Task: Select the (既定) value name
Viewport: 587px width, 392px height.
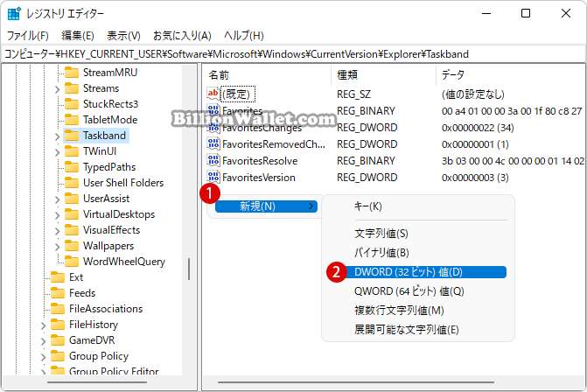Action: point(238,94)
